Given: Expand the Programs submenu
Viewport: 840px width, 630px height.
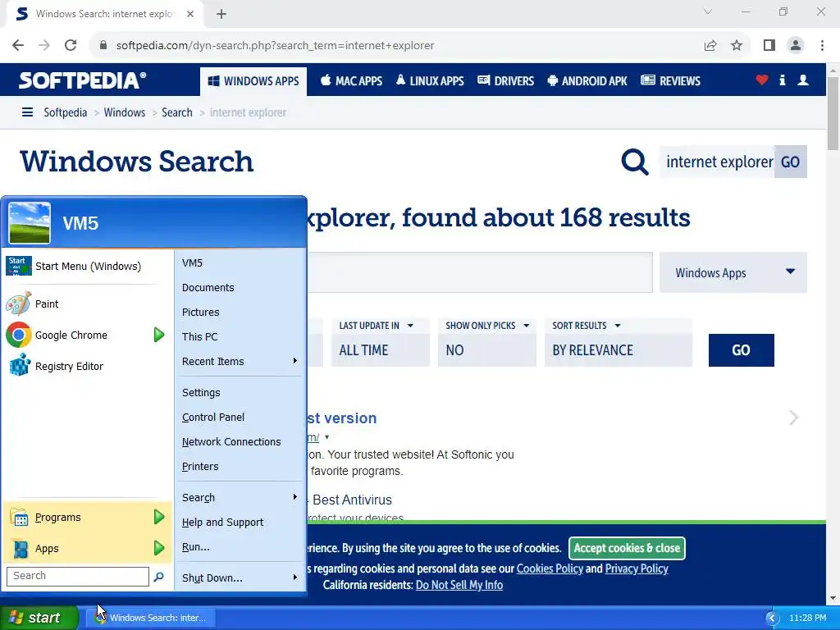Looking at the screenshot, I should [x=159, y=517].
